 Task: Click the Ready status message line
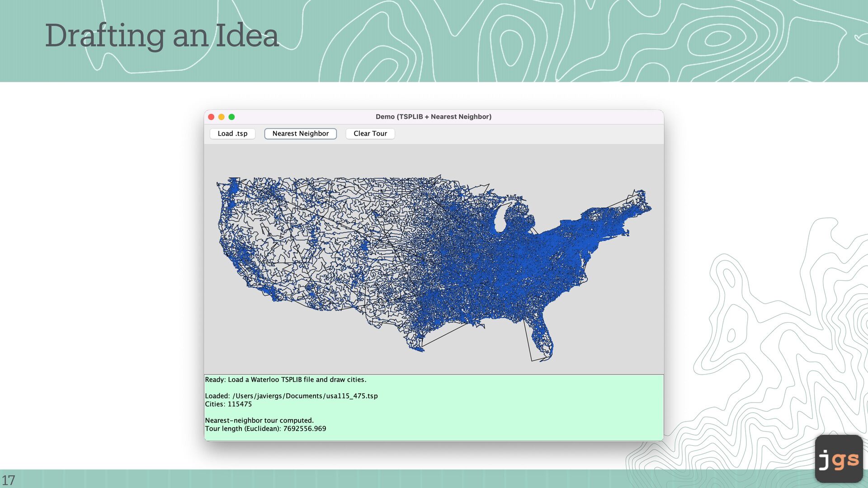[x=285, y=380]
